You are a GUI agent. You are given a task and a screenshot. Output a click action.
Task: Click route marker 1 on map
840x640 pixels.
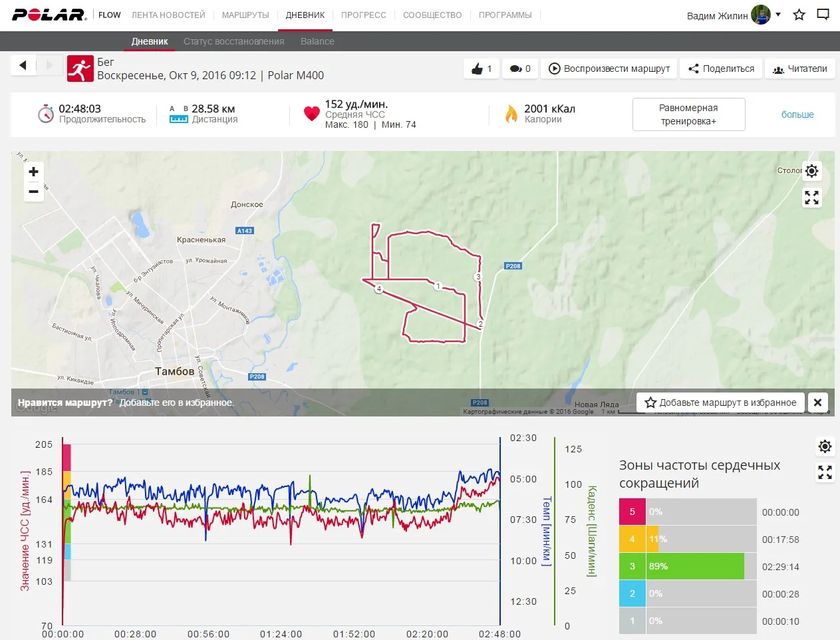click(438, 286)
